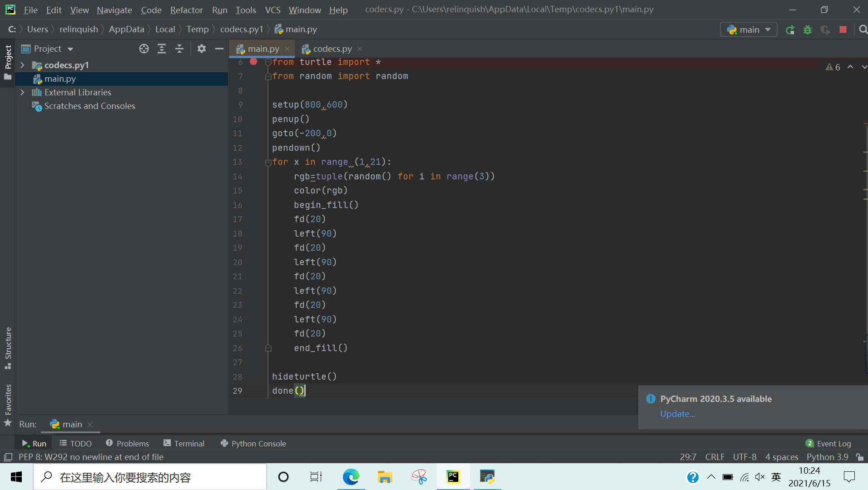
Task: Click the Temp breadcrumb path segment
Action: (x=198, y=30)
